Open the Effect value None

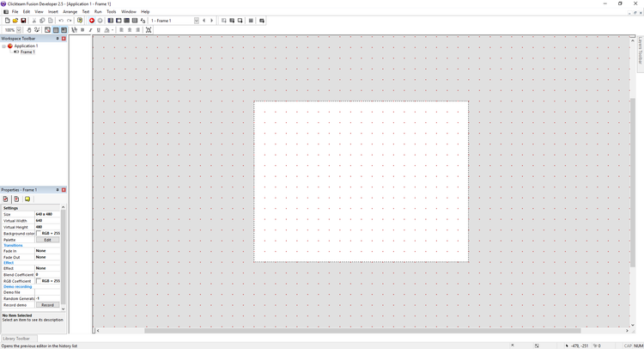[47, 268]
